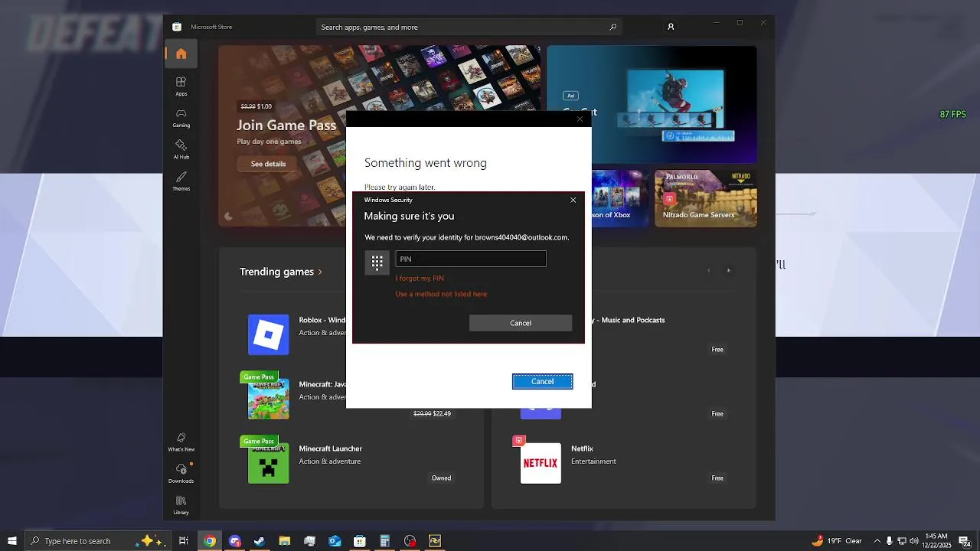
Task: Click the blue Cancel button under Something went wrong
Action: point(542,381)
